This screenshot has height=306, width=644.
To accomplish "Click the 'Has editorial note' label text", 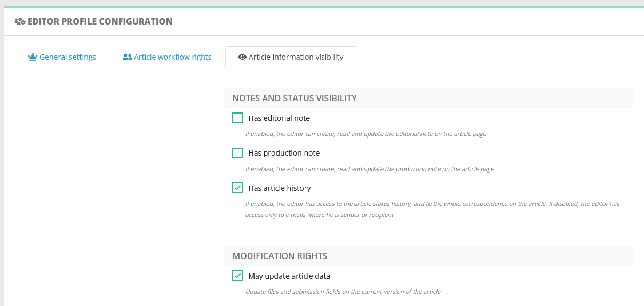I will click(x=279, y=118).
